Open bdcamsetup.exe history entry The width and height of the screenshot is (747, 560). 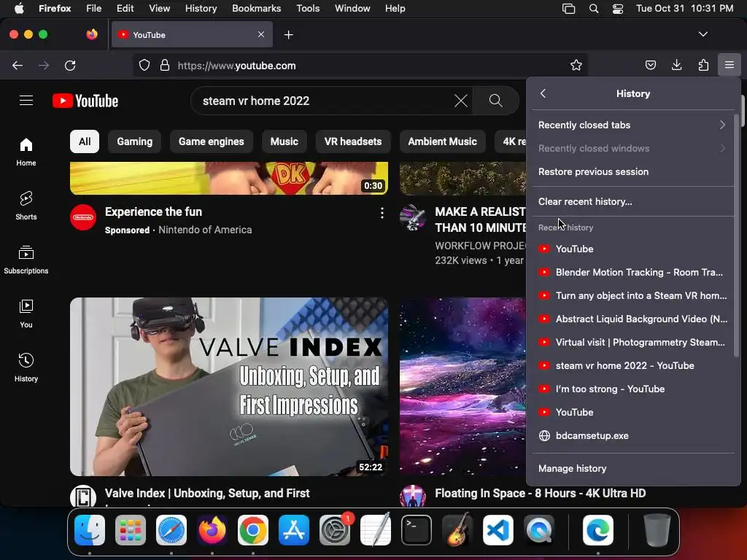pyautogui.click(x=632, y=435)
